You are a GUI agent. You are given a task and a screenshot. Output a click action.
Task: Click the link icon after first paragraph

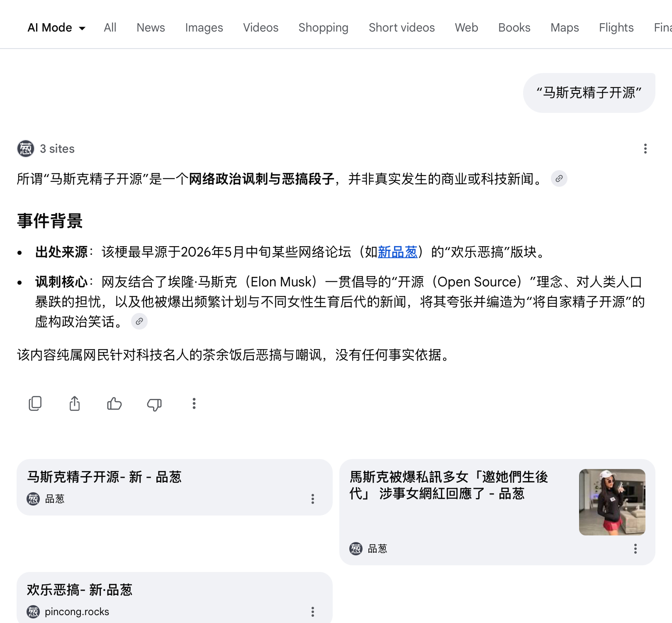point(559,178)
